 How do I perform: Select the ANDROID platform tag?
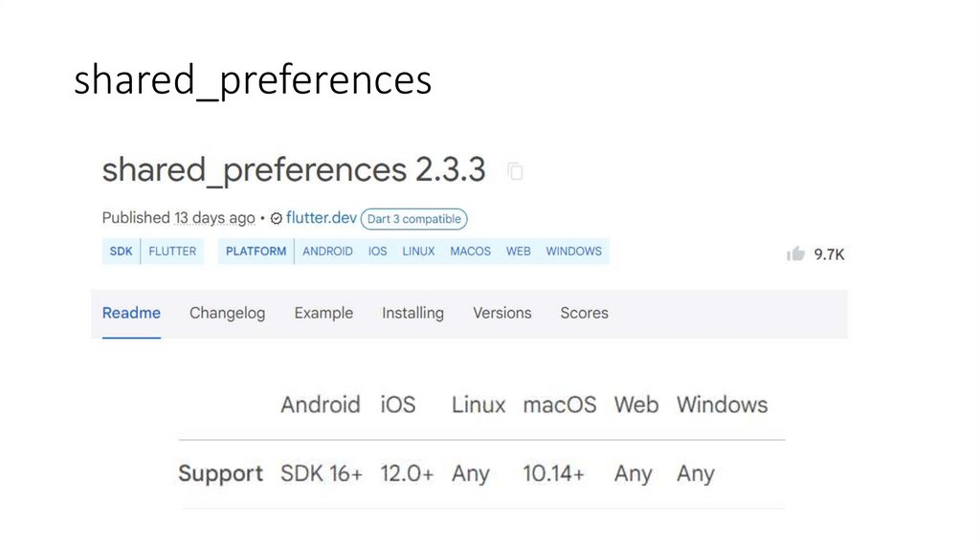tap(327, 252)
